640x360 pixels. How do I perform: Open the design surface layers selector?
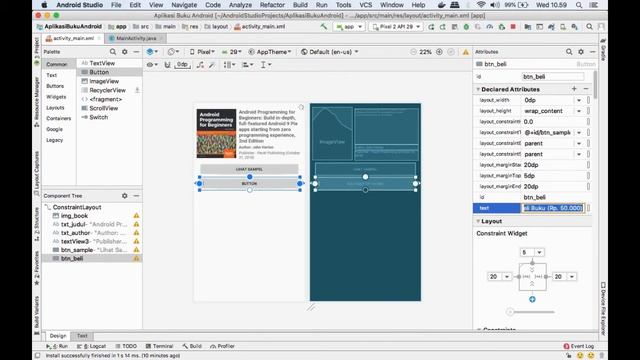tap(152, 52)
